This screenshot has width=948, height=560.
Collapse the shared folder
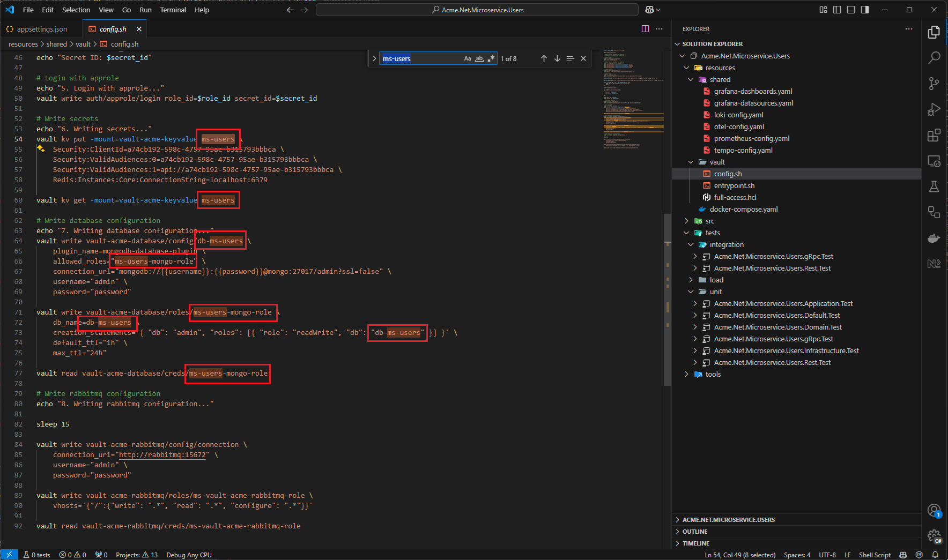point(691,80)
